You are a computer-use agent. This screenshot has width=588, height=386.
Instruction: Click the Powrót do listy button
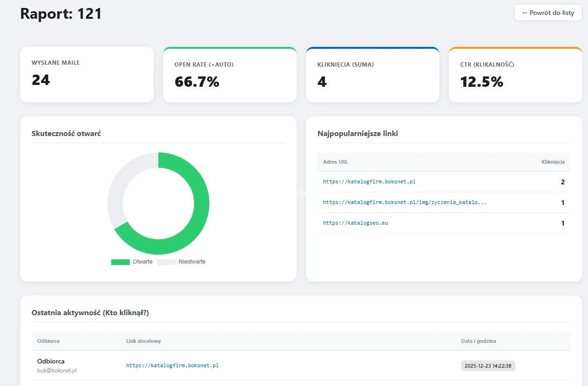[x=548, y=13]
